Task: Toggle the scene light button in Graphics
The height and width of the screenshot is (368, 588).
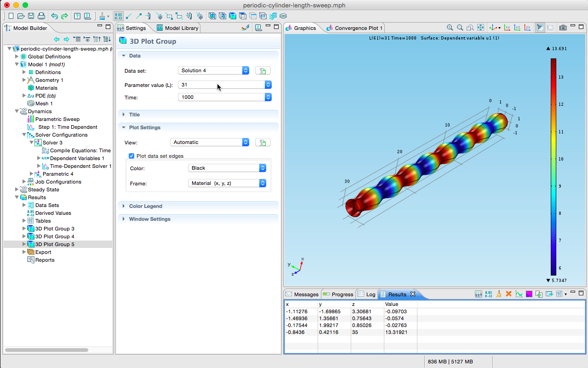Action: [x=540, y=28]
